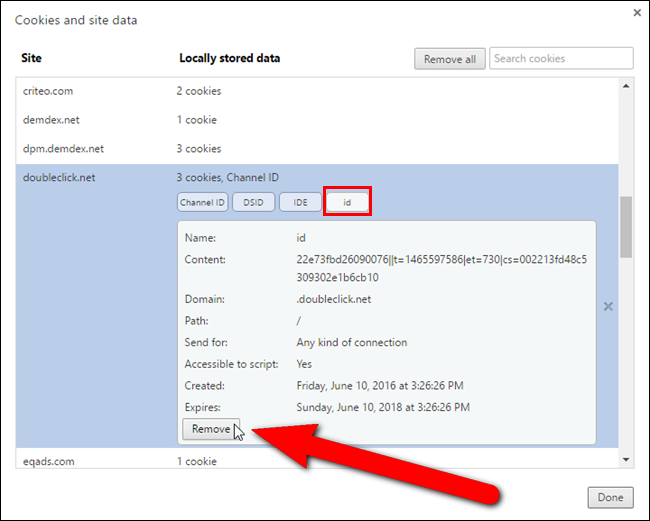650x521 pixels.
Task: Click the Done button
Action: 610,497
